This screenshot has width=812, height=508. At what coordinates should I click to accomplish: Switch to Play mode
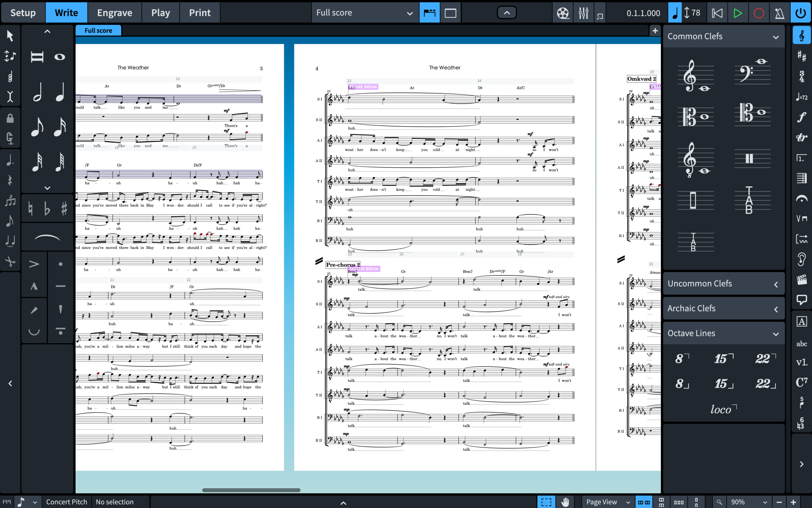tap(160, 13)
